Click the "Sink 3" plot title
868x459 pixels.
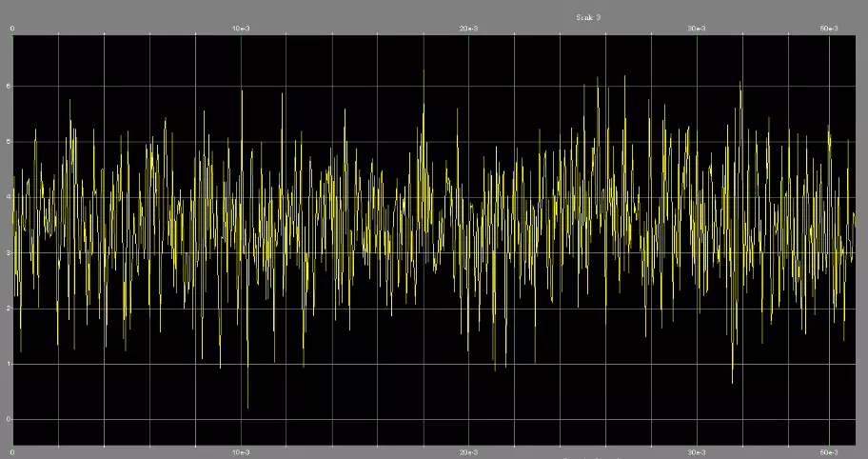[588, 18]
